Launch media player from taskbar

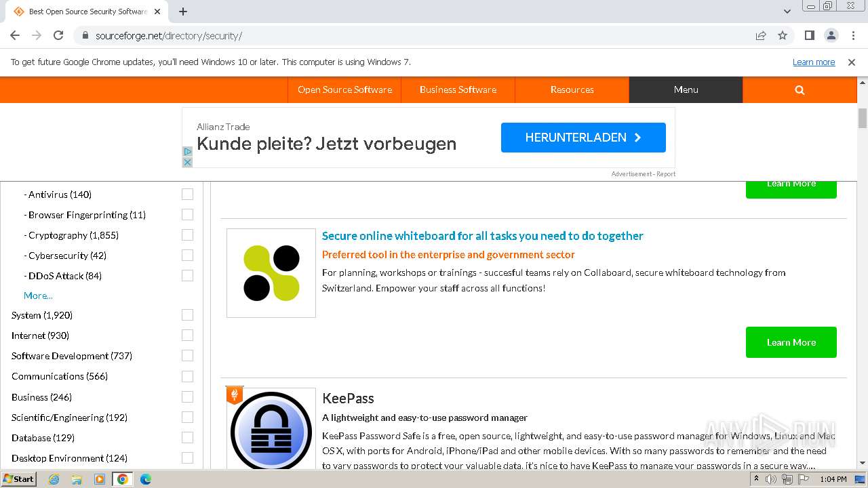[100, 479]
